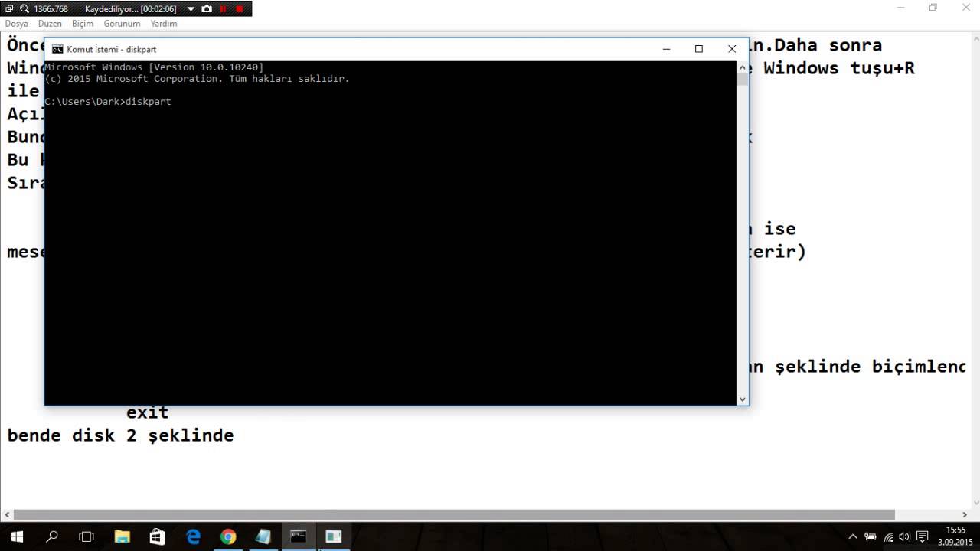980x551 pixels.
Task: Open taskbar Search magnifier icon
Action: [x=52, y=536]
